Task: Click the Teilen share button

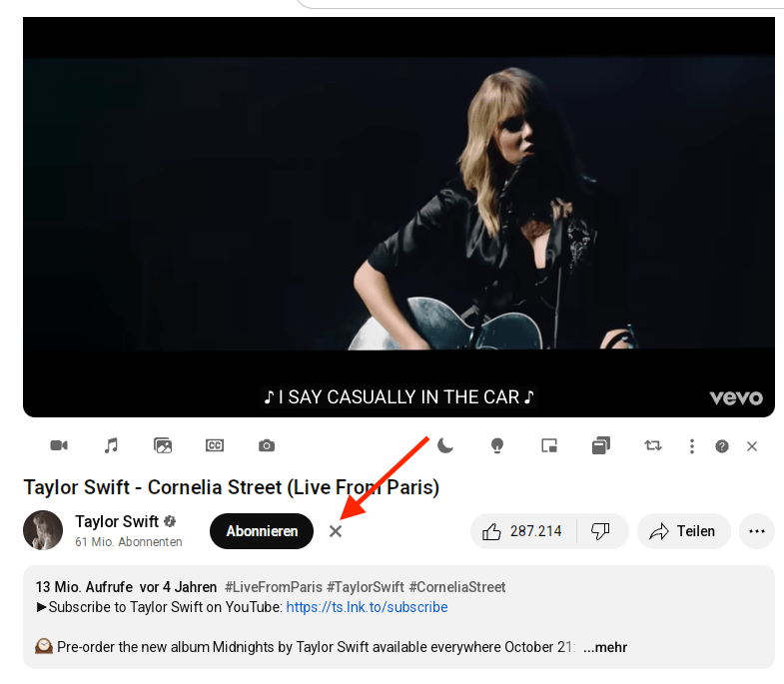Action: (x=683, y=531)
